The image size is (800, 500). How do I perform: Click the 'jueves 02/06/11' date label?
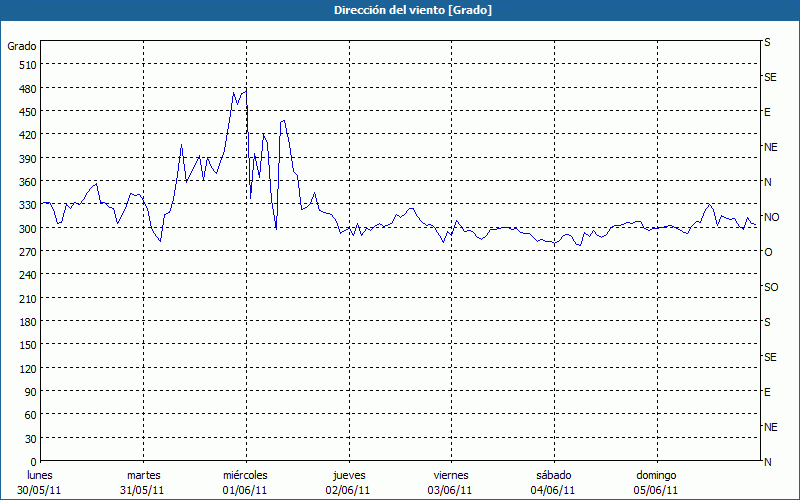point(348,482)
